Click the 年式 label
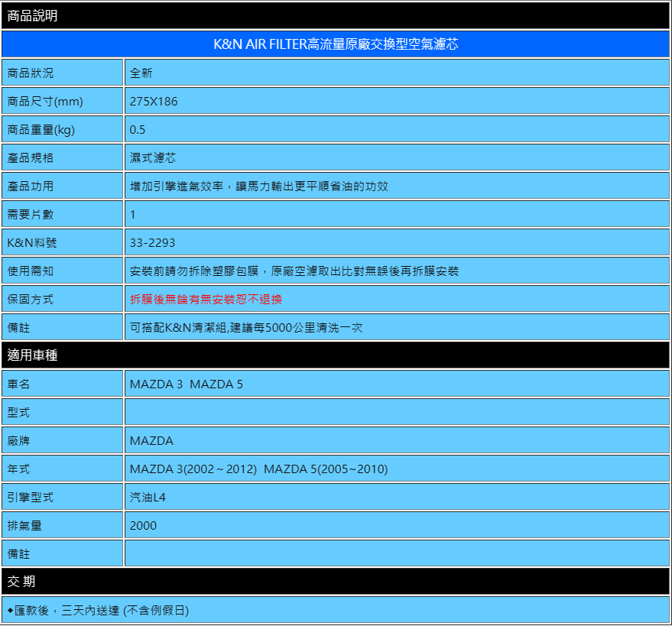The height and width of the screenshot is (626, 672). click(18, 469)
